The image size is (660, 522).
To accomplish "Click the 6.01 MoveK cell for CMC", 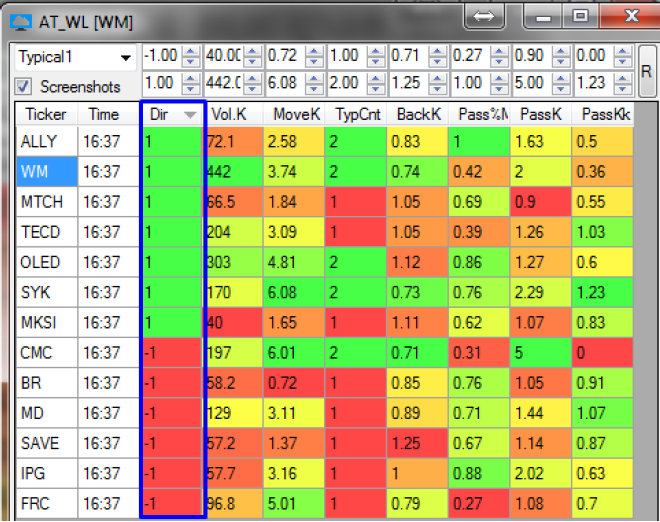I will click(294, 353).
